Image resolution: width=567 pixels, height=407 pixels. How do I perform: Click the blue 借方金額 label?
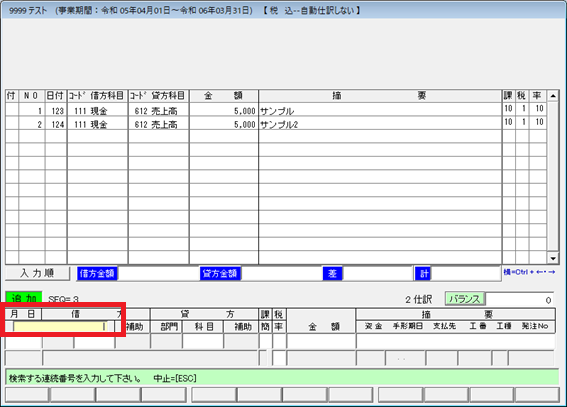pos(97,274)
